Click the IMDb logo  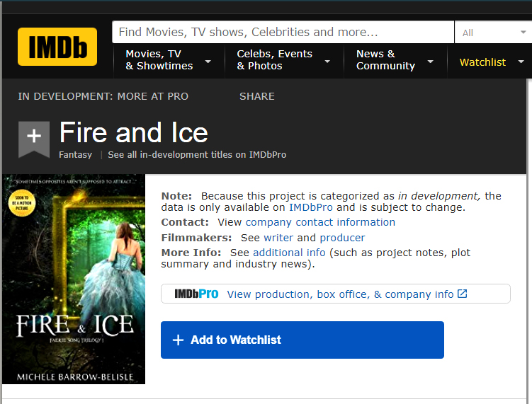(57, 47)
